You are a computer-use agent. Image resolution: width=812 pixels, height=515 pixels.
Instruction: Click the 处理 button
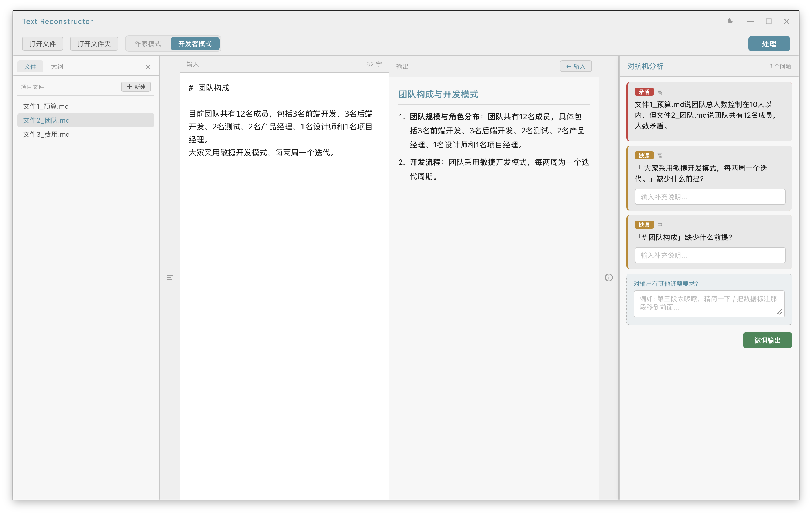pyautogui.click(x=769, y=44)
